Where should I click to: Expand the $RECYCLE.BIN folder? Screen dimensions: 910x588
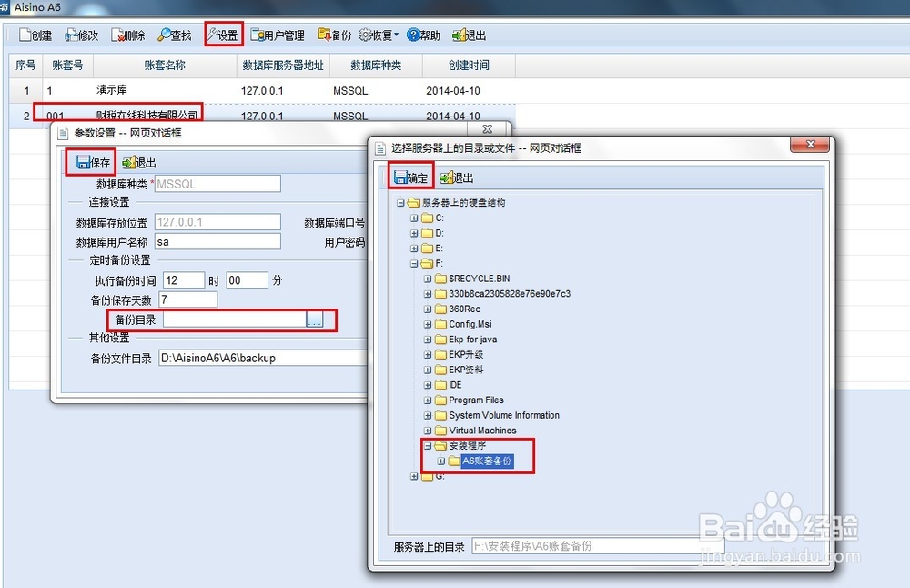pyautogui.click(x=428, y=279)
